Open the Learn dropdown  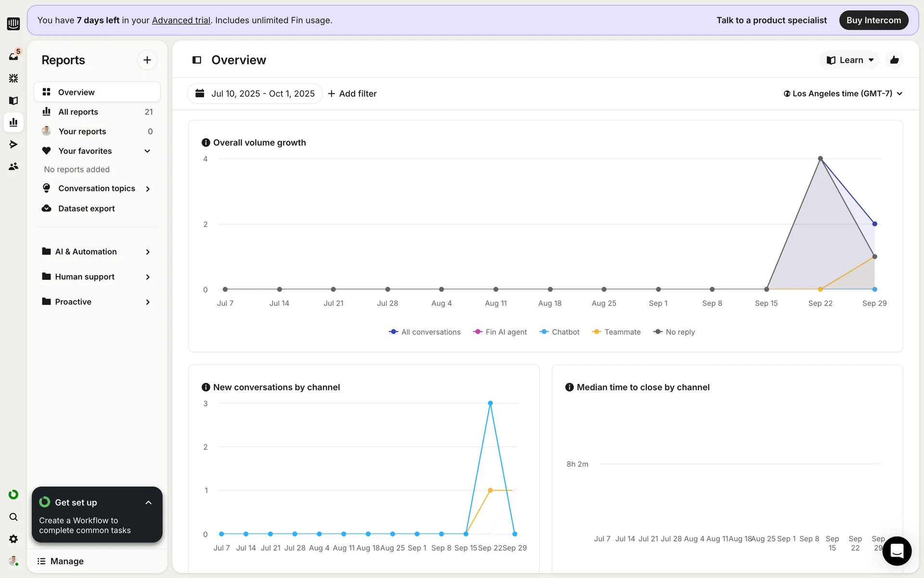pos(849,60)
